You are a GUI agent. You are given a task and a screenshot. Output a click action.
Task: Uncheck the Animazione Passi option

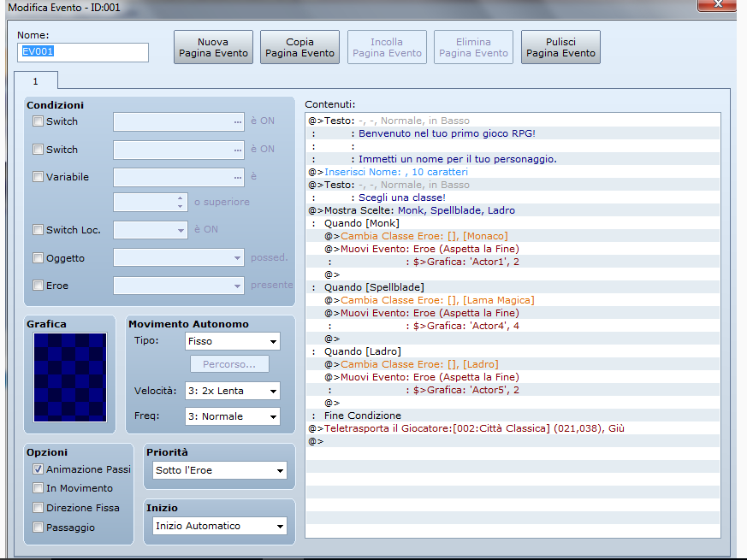tap(38, 469)
